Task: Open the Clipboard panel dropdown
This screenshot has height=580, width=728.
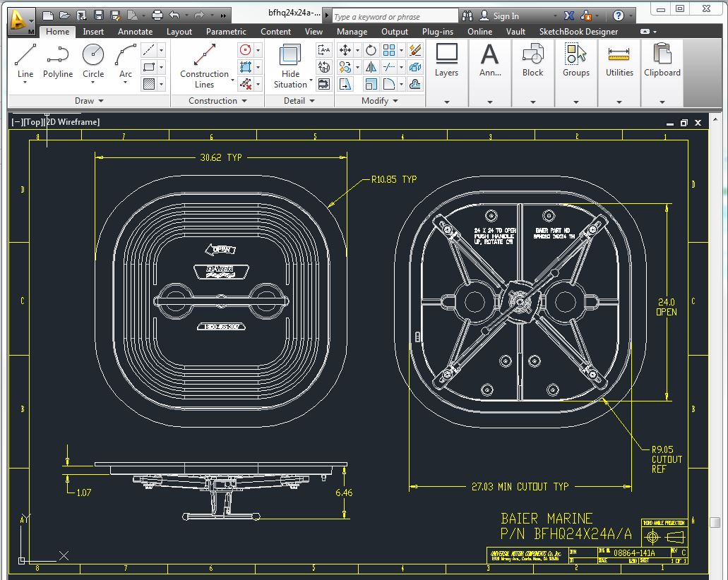Action: 662,102
